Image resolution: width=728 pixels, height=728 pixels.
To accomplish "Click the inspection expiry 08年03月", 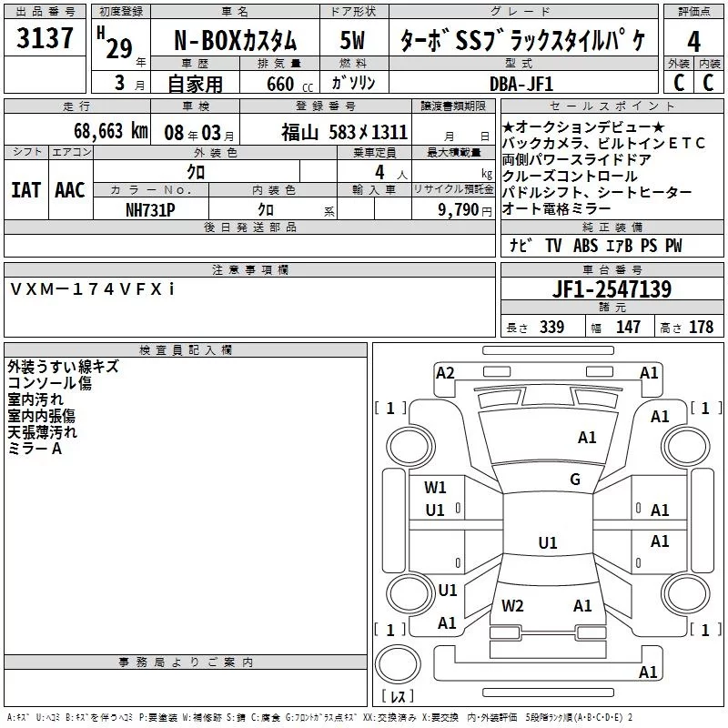I will pos(199,133).
